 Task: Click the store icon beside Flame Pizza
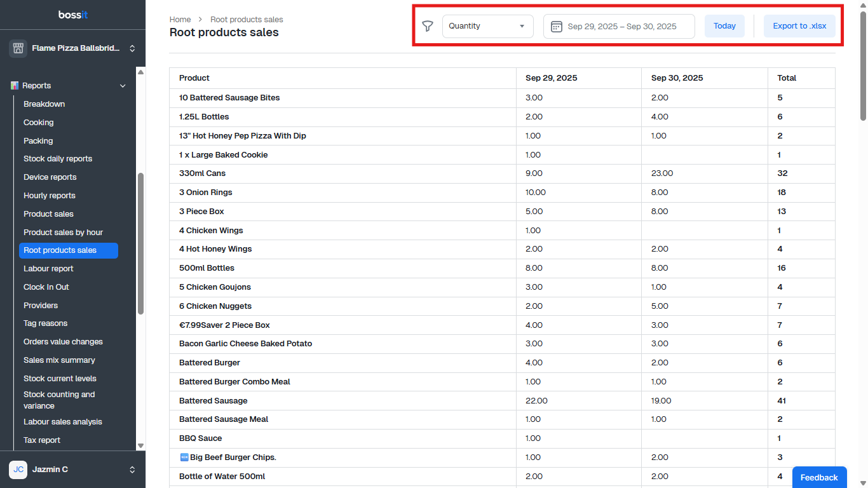point(18,48)
